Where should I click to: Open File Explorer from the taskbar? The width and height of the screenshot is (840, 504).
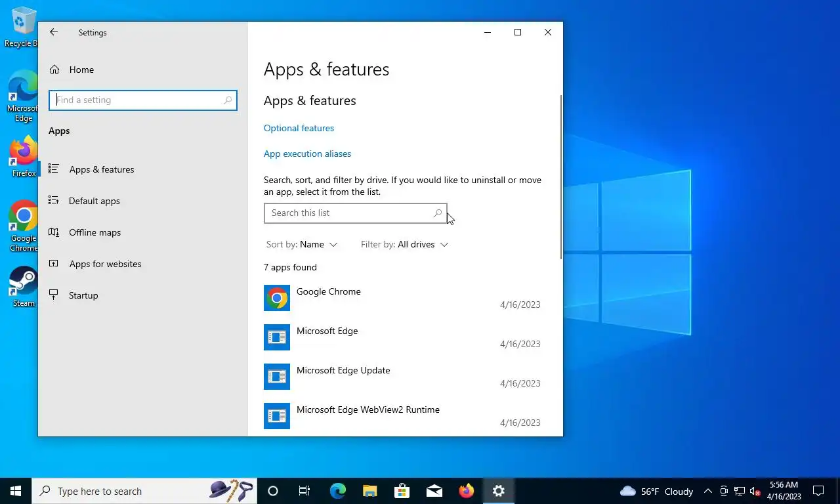pos(369,491)
